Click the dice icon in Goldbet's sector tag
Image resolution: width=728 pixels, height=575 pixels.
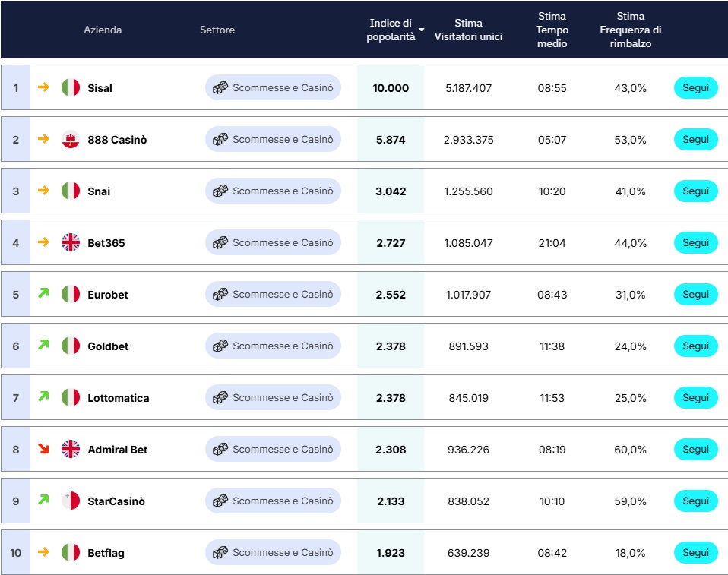[220, 346]
